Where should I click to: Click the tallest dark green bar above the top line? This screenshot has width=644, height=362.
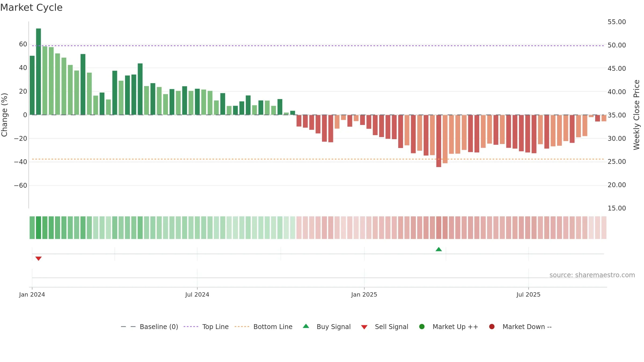coord(38,72)
